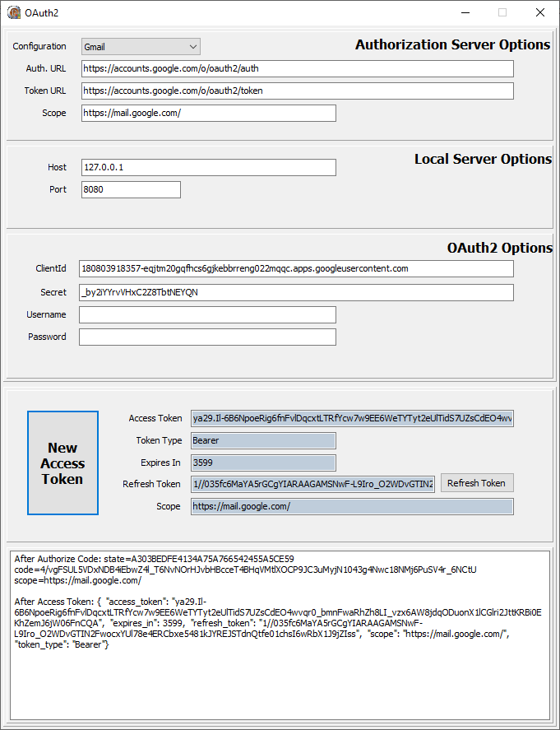
Task: Click the Secret input field
Action: tap(296, 292)
